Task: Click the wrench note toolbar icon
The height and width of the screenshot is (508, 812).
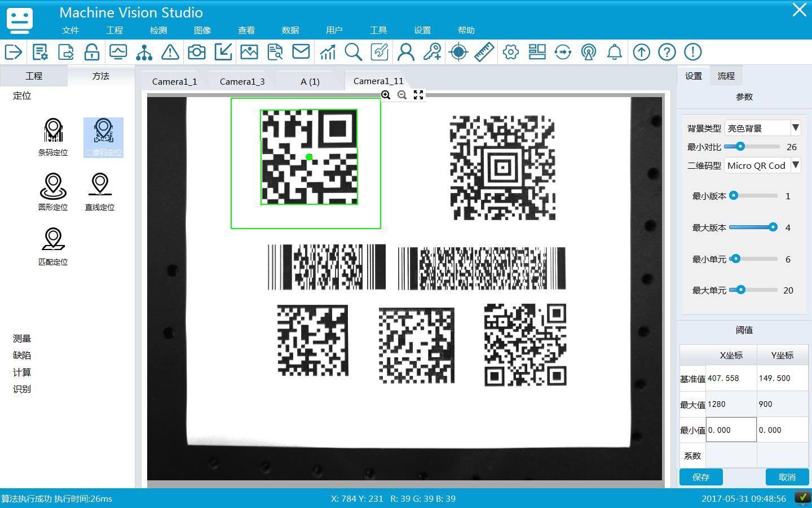Action: (x=379, y=52)
